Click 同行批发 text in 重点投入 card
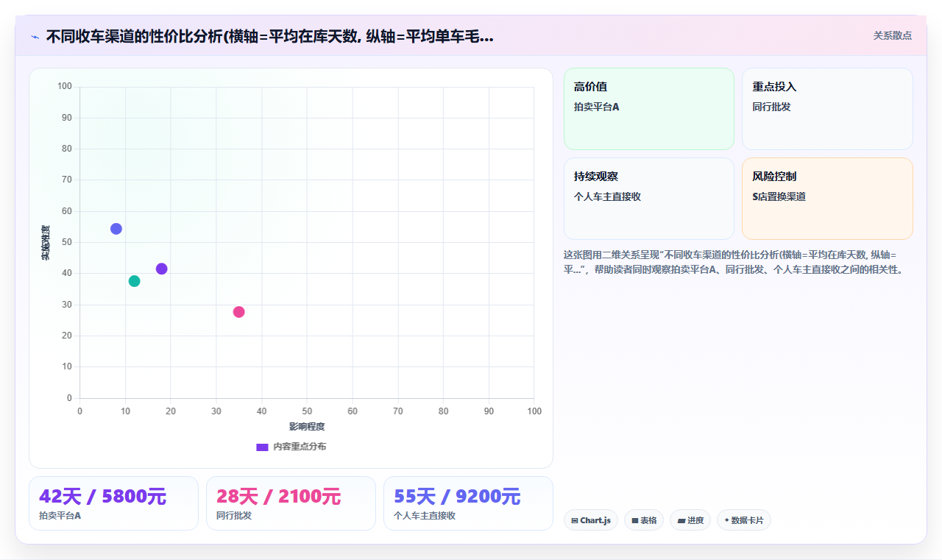 pos(771,107)
